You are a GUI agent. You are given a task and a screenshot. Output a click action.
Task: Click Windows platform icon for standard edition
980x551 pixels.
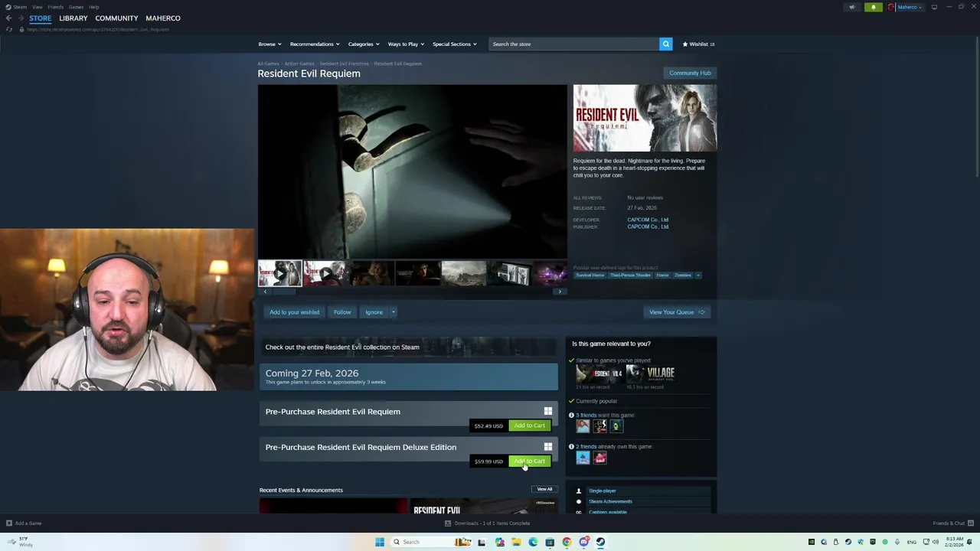pos(547,411)
